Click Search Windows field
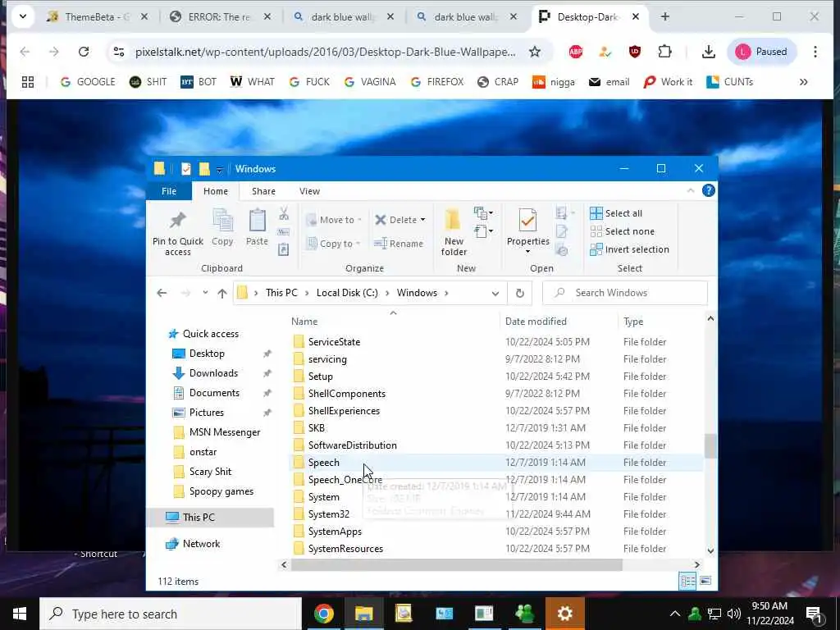This screenshot has width=840, height=630. click(x=624, y=293)
